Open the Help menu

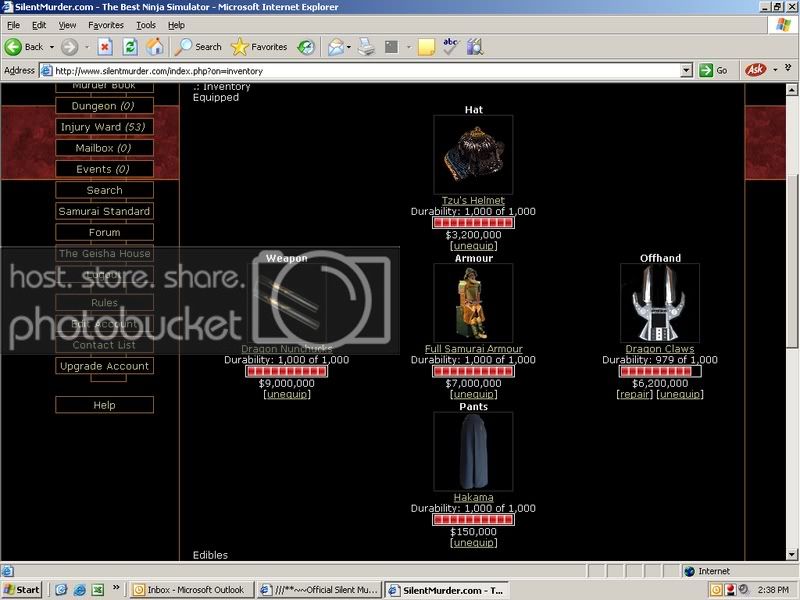[x=176, y=25]
